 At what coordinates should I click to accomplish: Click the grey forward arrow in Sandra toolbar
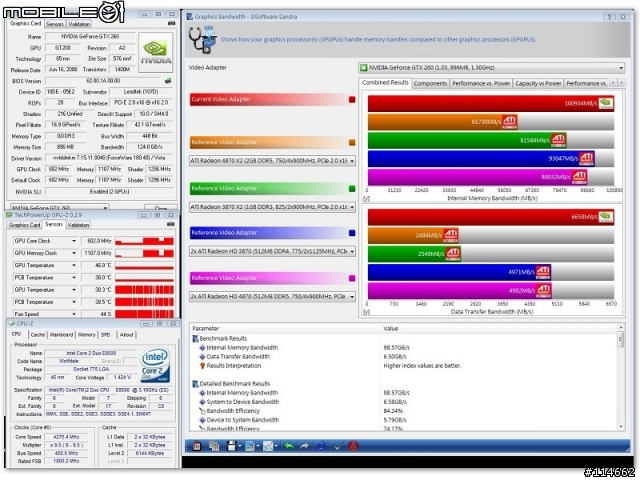[304, 446]
